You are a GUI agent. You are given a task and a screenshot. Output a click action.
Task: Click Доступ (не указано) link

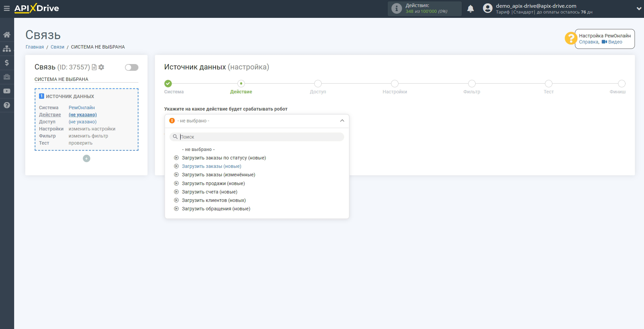point(83,122)
